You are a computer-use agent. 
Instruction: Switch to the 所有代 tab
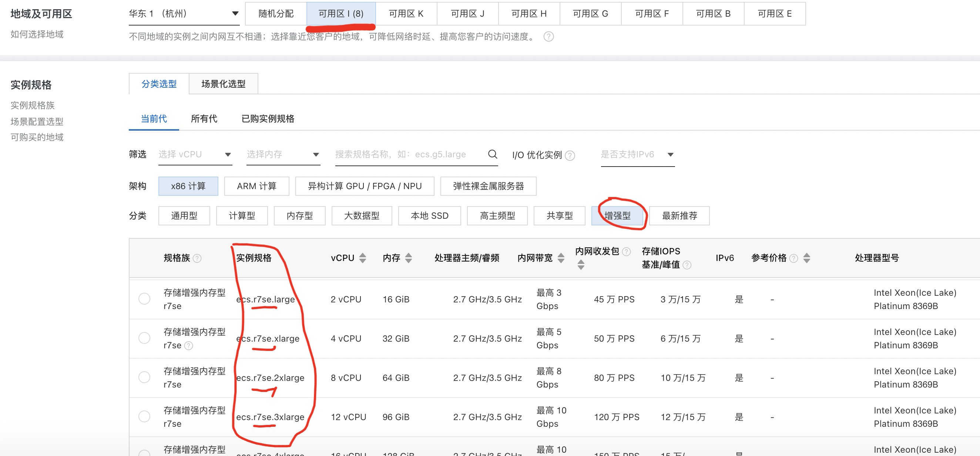coord(204,119)
